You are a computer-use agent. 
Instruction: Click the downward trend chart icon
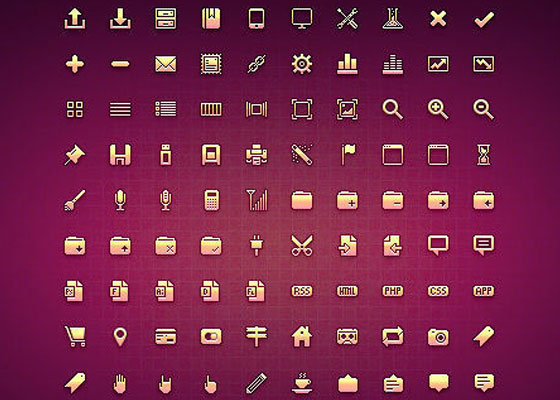(484, 64)
